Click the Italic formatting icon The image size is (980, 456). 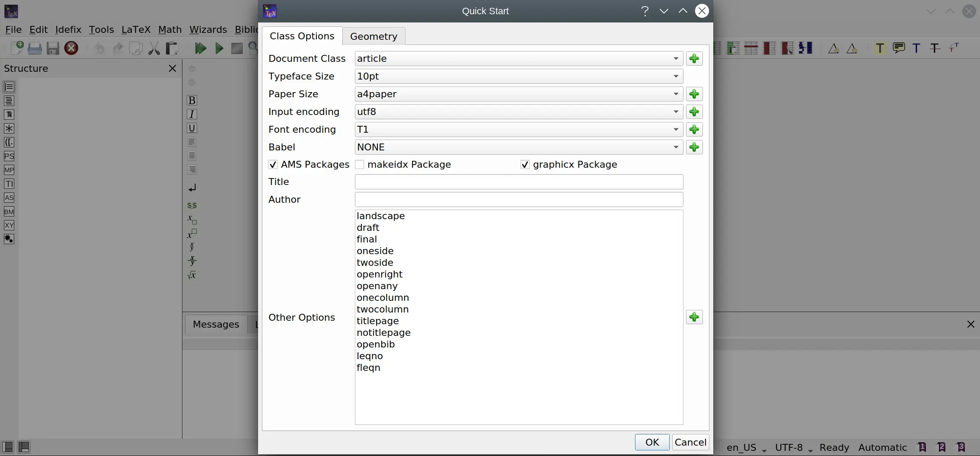point(192,115)
